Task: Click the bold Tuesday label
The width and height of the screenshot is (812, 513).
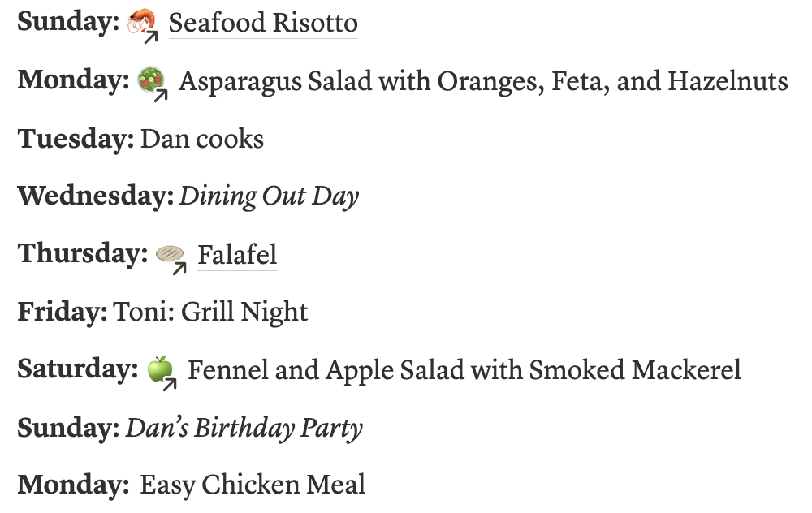Action: (x=76, y=140)
